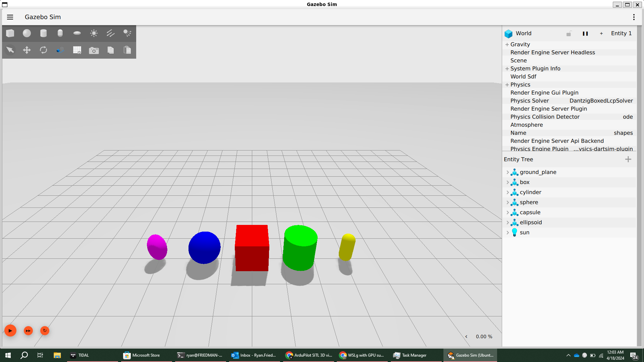Take a screenshot with camera icon
The width and height of the screenshot is (644, 362).
pyautogui.click(x=94, y=50)
